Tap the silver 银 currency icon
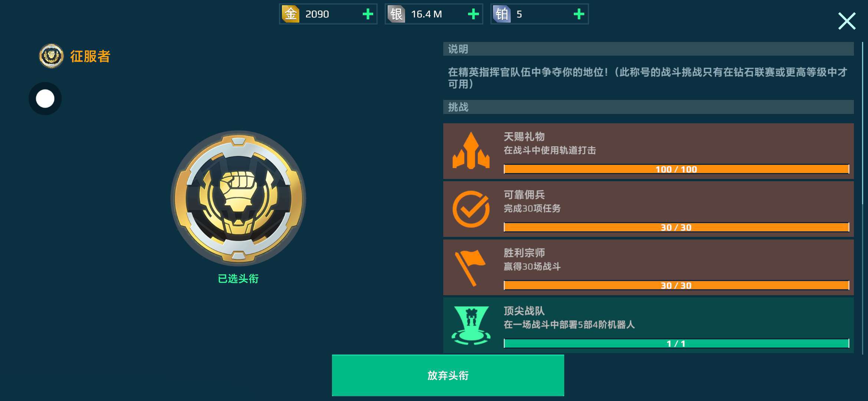The width and height of the screenshot is (868, 401). [396, 14]
